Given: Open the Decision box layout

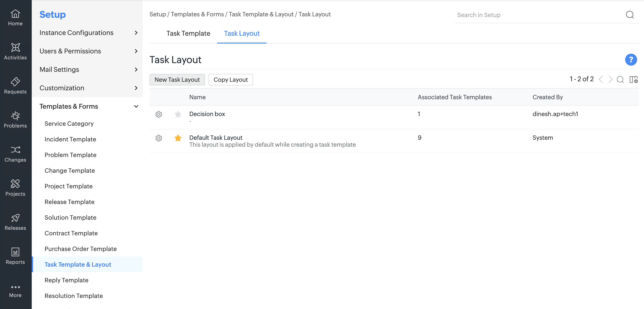Looking at the screenshot, I should pyautogui.click(x=207, y=114).
